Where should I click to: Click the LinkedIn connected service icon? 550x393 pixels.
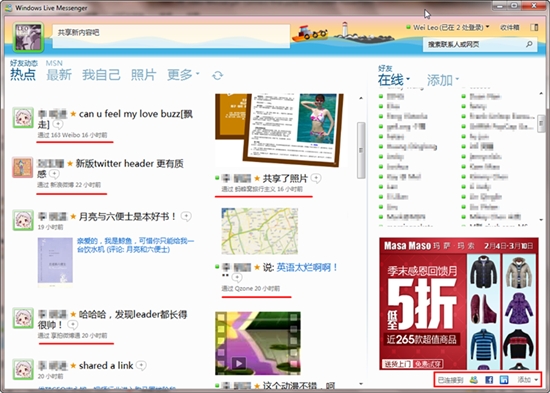click(504, 380)
